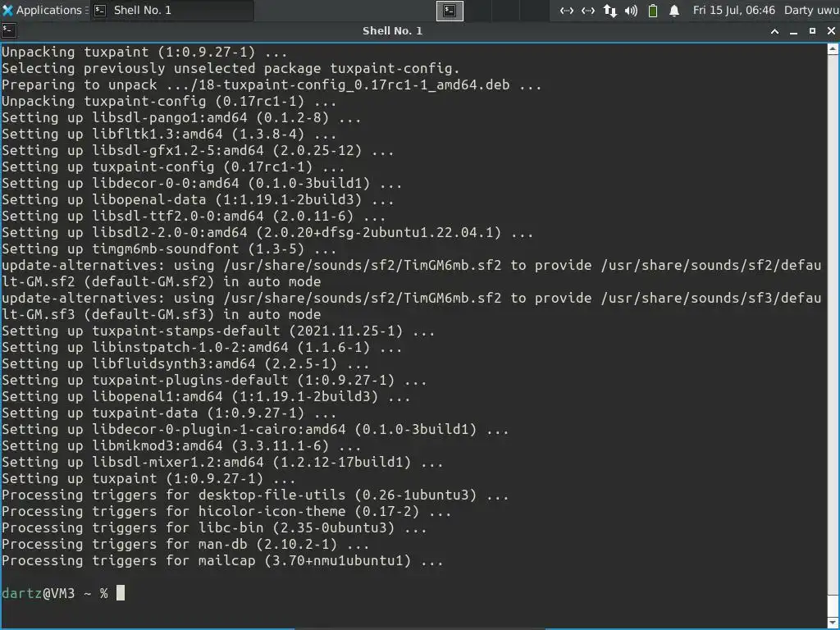The height and width of the screenshot is (630, 840).
Task: Click "Setting up libsdl-mixer1.2:amd64" line
Action: (223, 463)
